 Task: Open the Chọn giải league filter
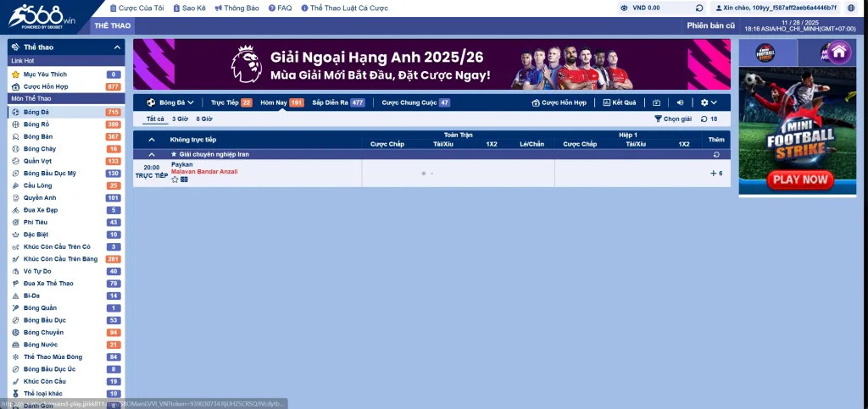coord(673,119)
